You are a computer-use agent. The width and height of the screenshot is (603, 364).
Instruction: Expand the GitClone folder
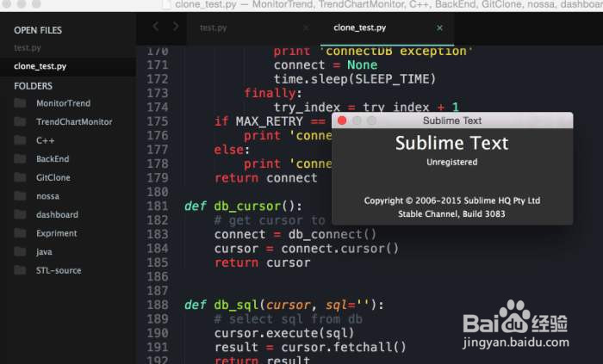[x=53, y=177]
